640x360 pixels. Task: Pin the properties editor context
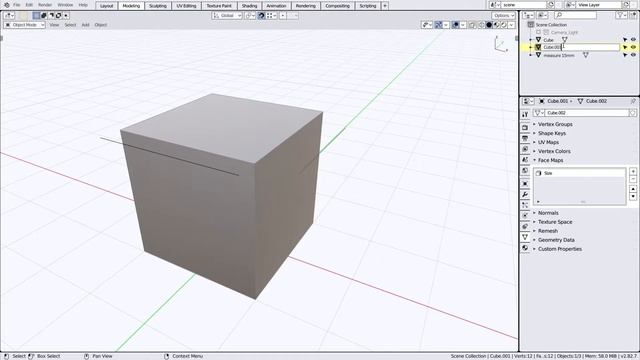pyautogui.click(x=633, y=101)
